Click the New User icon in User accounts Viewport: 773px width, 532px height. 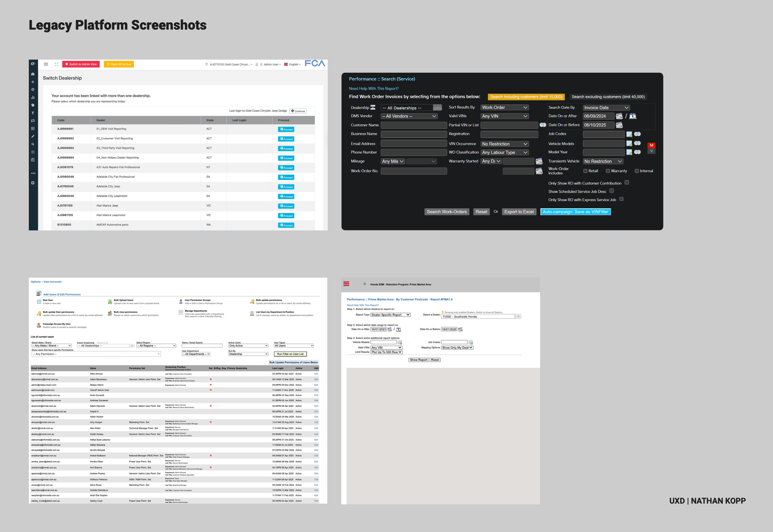click(39, 302)
